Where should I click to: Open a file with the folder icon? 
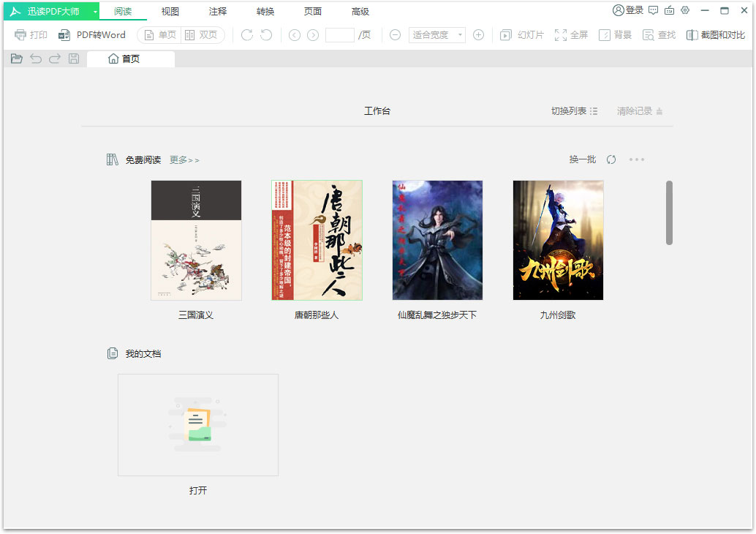16,59
